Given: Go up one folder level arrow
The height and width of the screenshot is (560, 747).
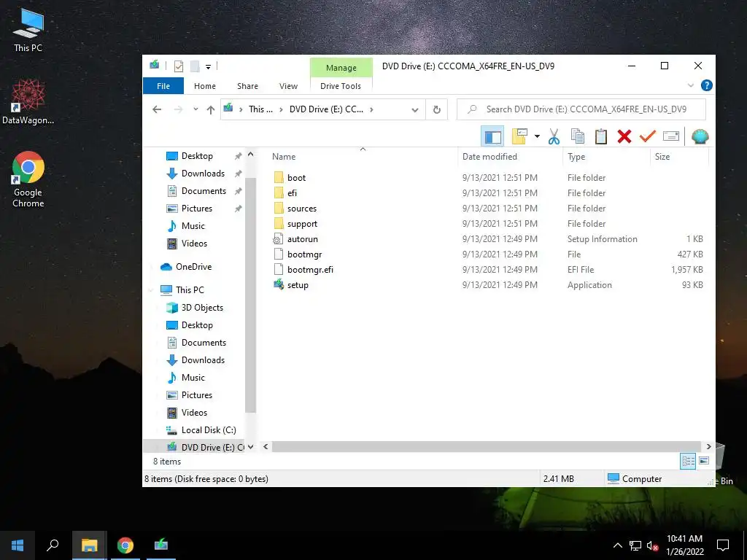Looking at the screenshot, I should pyautogui.click(x=211, y=109).
